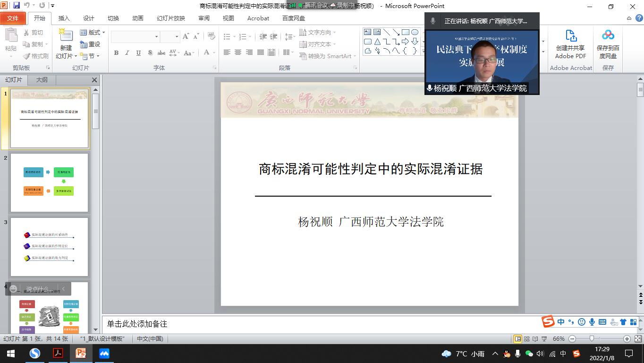Image resolution: width=644 pixels, height=363 pixels.
Task: Toggle strikethrough formatting
Action: [x=161, y=53]
